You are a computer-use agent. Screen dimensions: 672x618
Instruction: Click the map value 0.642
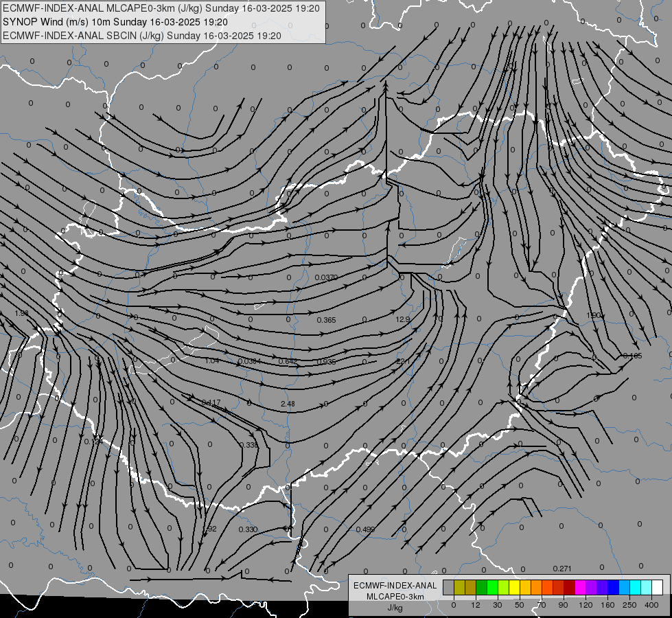pyautogui.click(x=288, y=362)
